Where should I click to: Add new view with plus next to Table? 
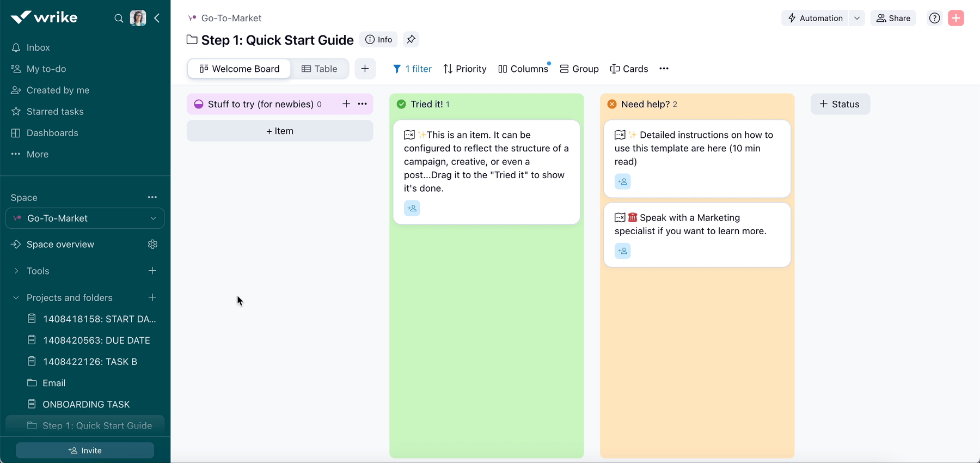pyautogui.click(x=365, y=69)
